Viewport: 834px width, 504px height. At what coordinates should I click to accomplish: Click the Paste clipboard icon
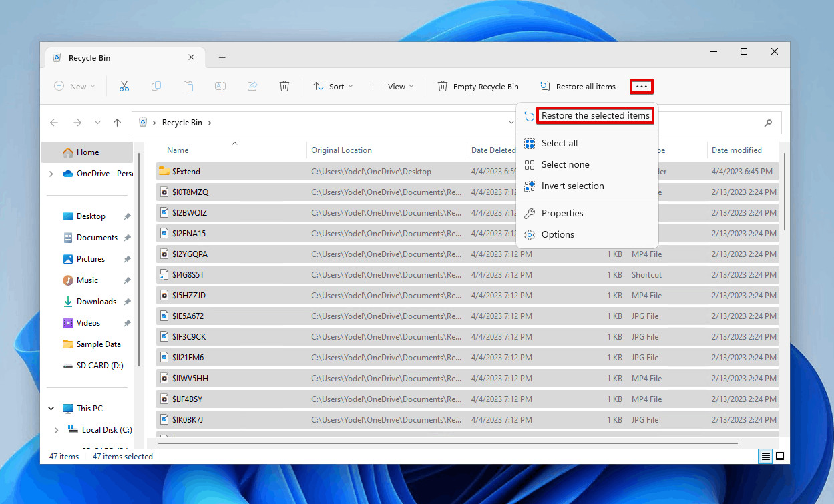[188, 86]
